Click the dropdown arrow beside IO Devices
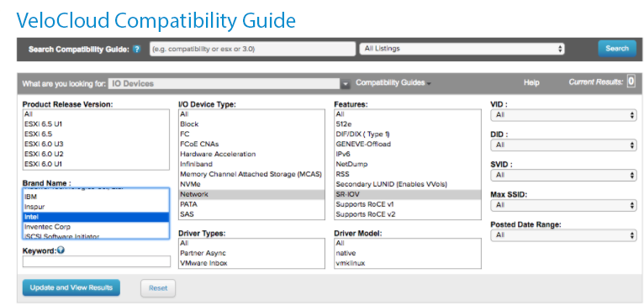 (346, 84)
